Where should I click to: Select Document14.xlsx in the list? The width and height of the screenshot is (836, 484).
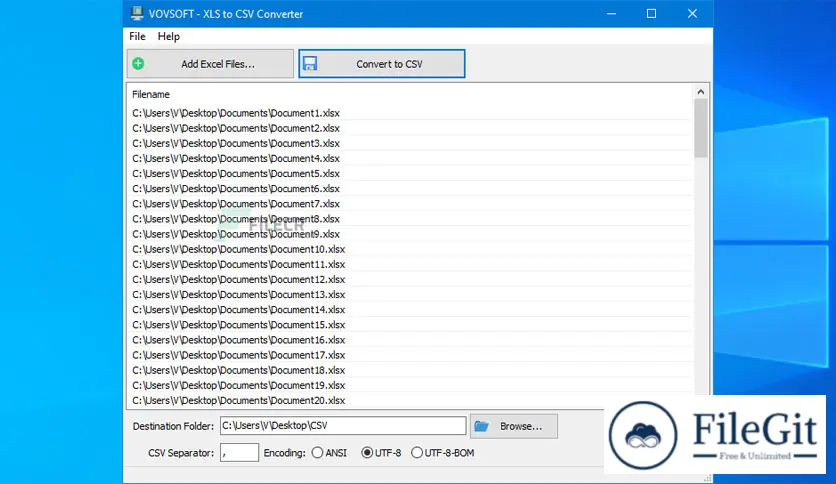(x=238, y=310)
